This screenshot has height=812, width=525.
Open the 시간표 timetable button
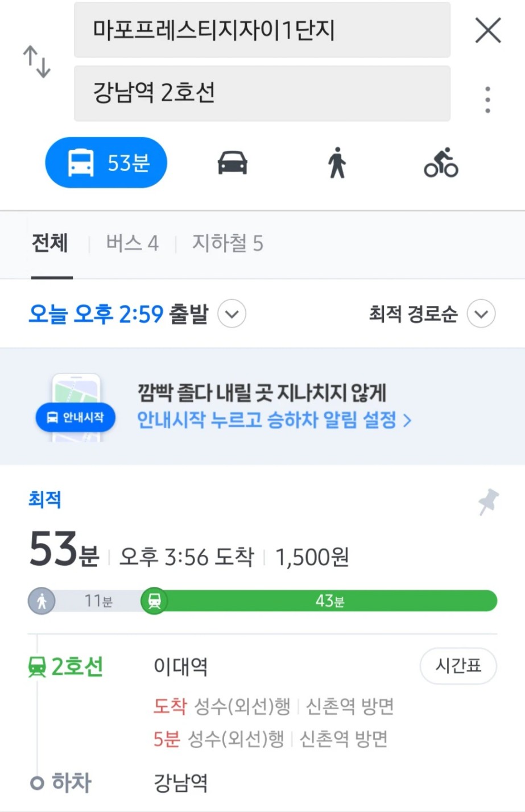pyautogui.click(x=458, y=665)
